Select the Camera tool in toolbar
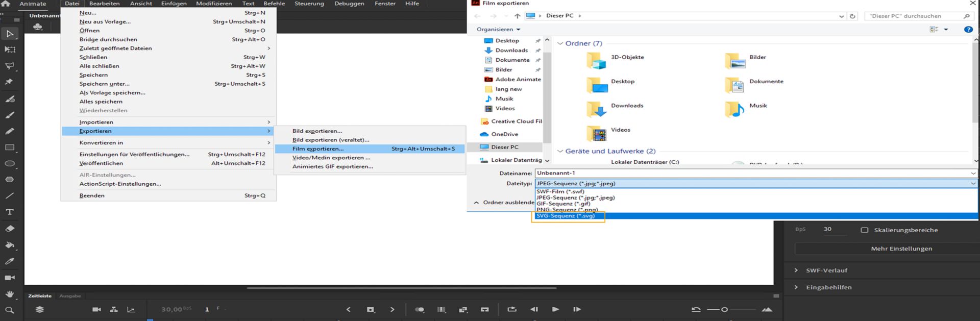This screenshot has height=321, width=980. (10, 278)
